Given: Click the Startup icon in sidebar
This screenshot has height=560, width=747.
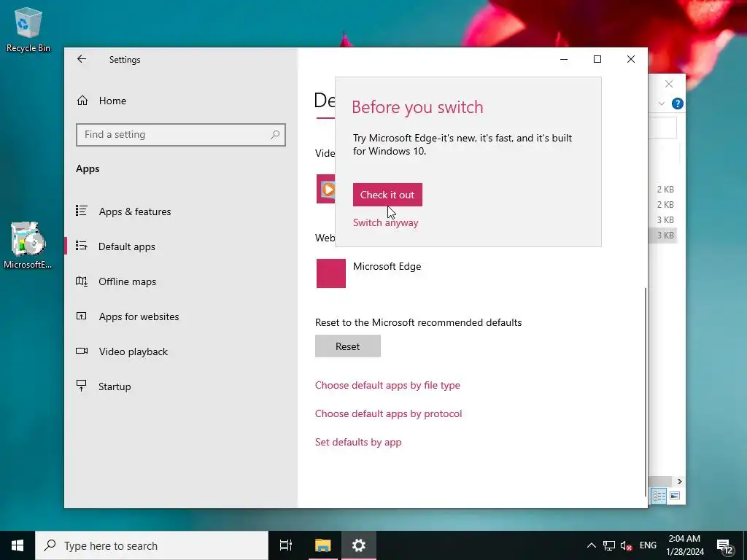Looking at the screenshot, I should coord(82,386).
